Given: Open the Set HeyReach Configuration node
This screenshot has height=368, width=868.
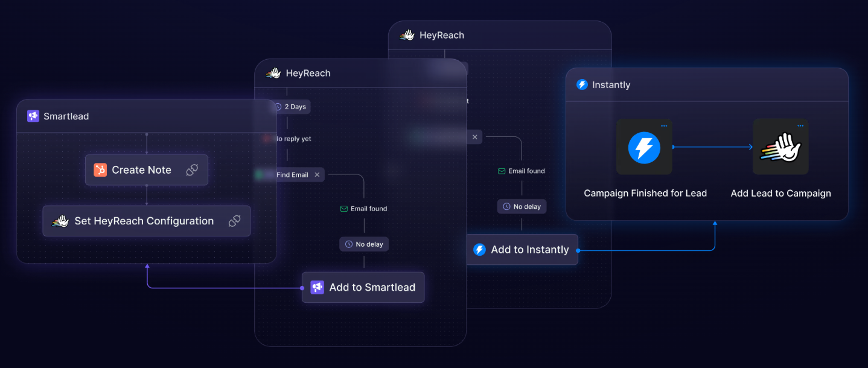Looking at the screenshot, I should [147, 221].
